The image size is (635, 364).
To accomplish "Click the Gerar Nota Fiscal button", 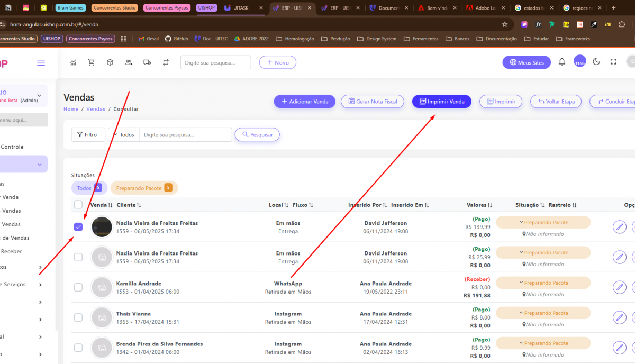I will click(x=373, y=102).
